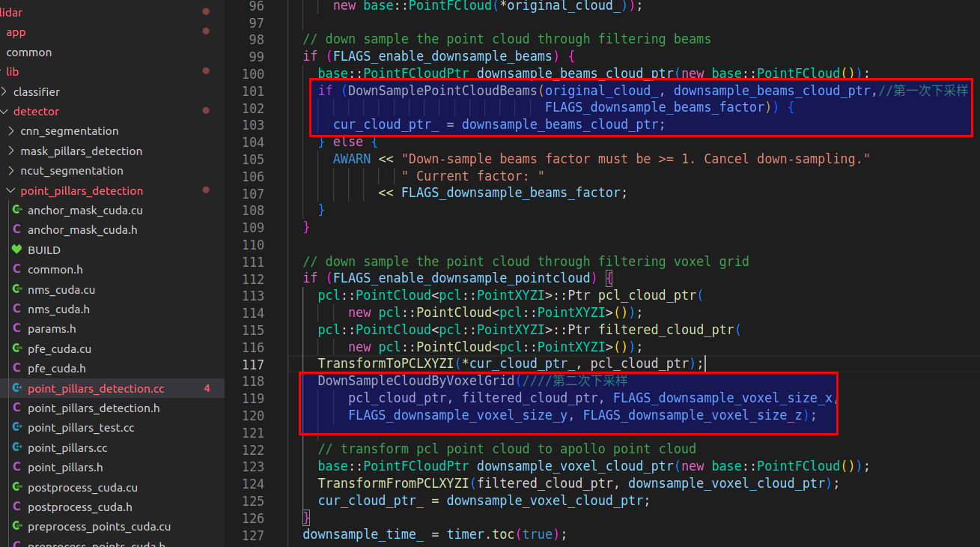Expand the classifier folder
Screen dimensions: 980x547
tap(4, 91)
